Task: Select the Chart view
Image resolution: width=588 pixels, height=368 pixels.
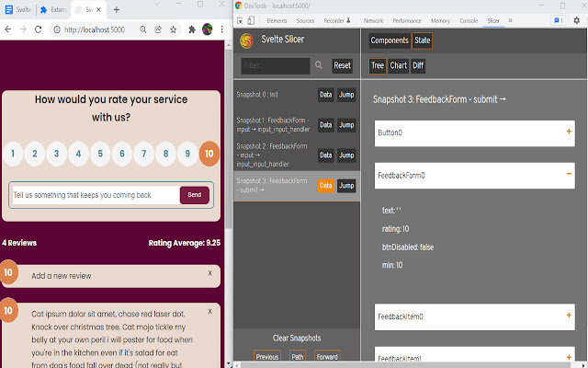Action: click(x=398, y=65)
